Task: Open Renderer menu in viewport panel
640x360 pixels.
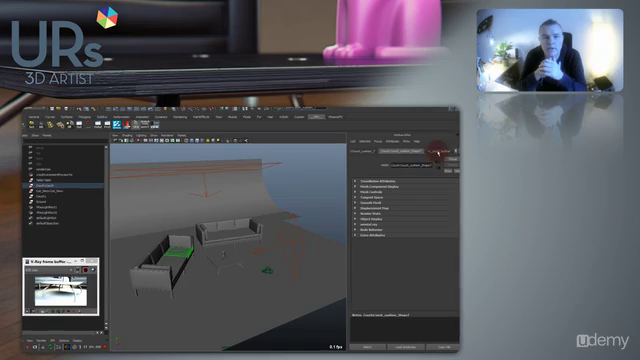Action: point(167,135)
